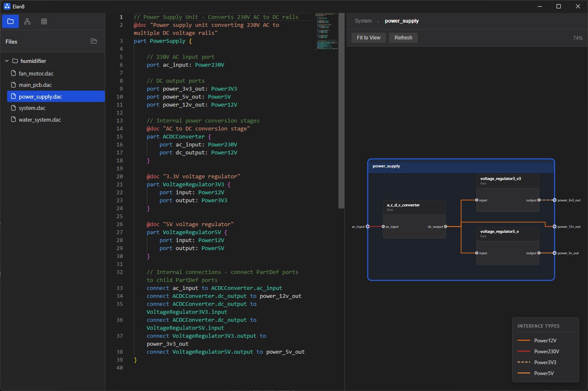Click the Elan8 logo in the title bar
Screen dimensions: 588x391
[8, 6]
